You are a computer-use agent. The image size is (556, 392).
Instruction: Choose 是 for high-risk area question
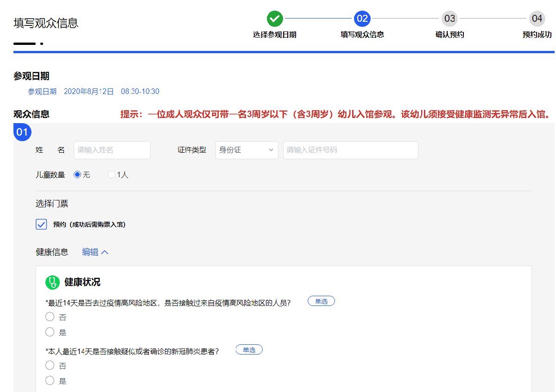pos(50,332)
